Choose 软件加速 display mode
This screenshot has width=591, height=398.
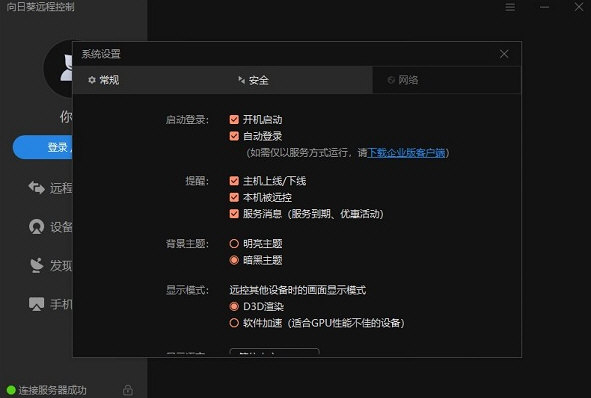[234, 323]
